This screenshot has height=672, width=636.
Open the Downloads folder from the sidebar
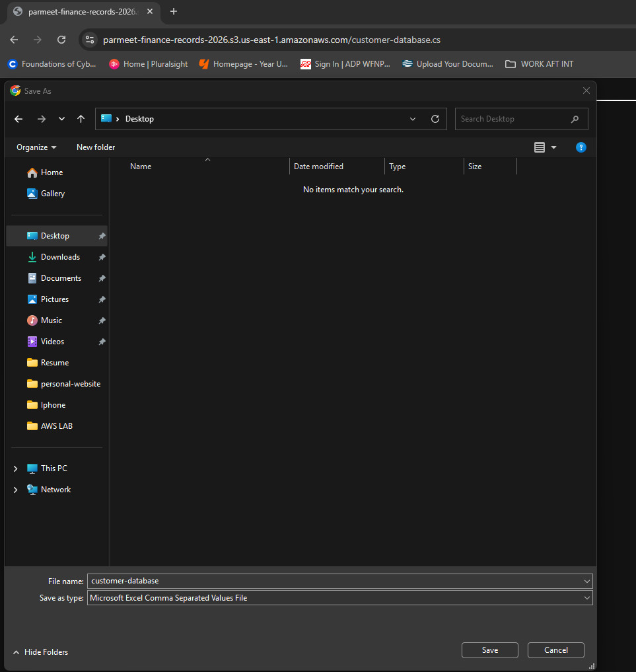[59, 256]
